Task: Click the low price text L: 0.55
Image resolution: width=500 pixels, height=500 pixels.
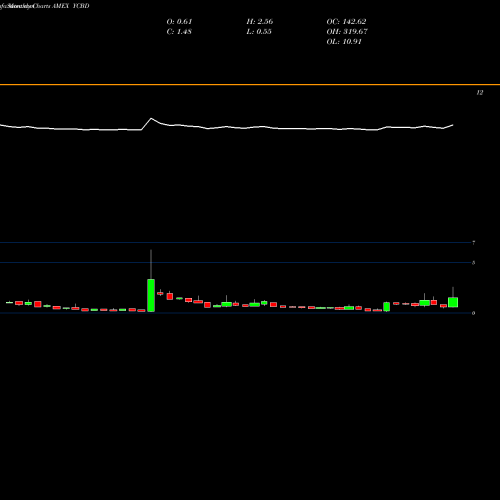Action: tap(259, 32)
